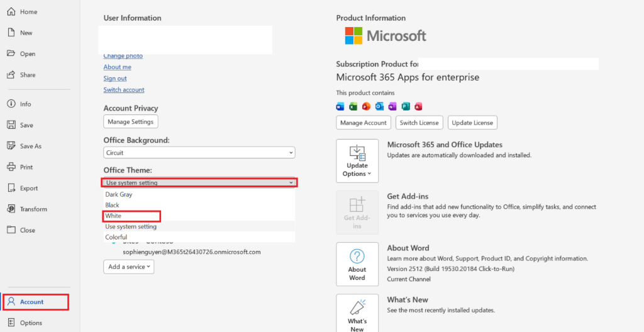Click the Print printer icon
Image resolution: width=644 pixels, height=332 pixels.
11,167
